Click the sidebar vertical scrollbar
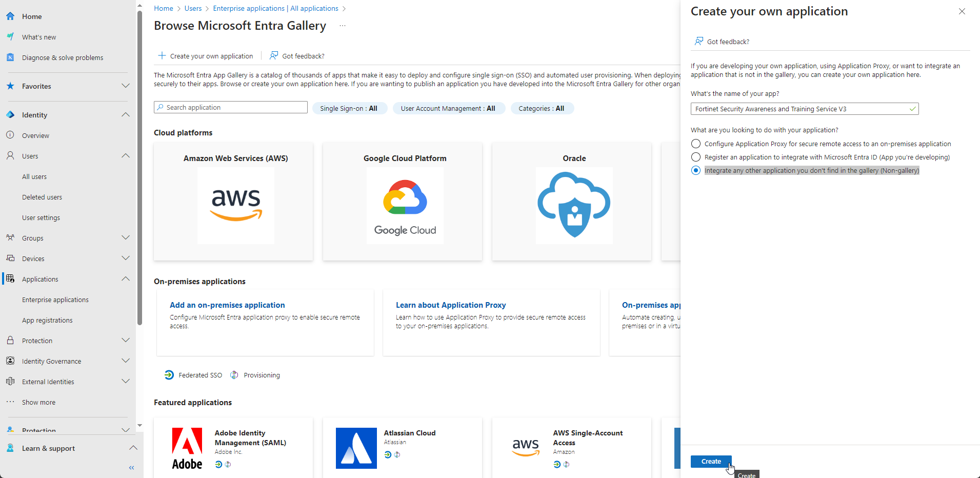 point(139,168)
